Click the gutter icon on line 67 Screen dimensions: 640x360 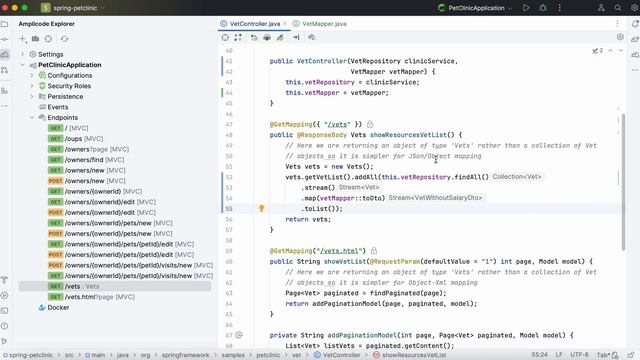pos(239,335)
